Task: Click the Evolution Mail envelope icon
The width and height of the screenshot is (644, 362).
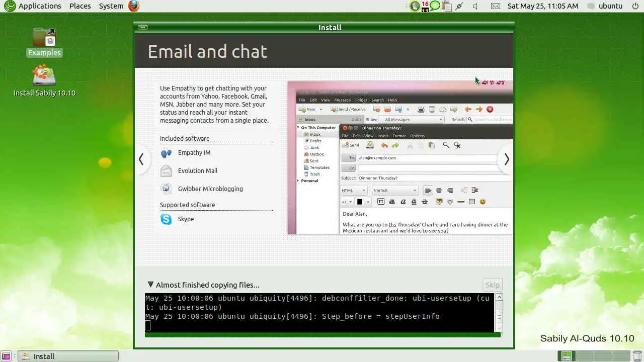Action: coord(166,171)
